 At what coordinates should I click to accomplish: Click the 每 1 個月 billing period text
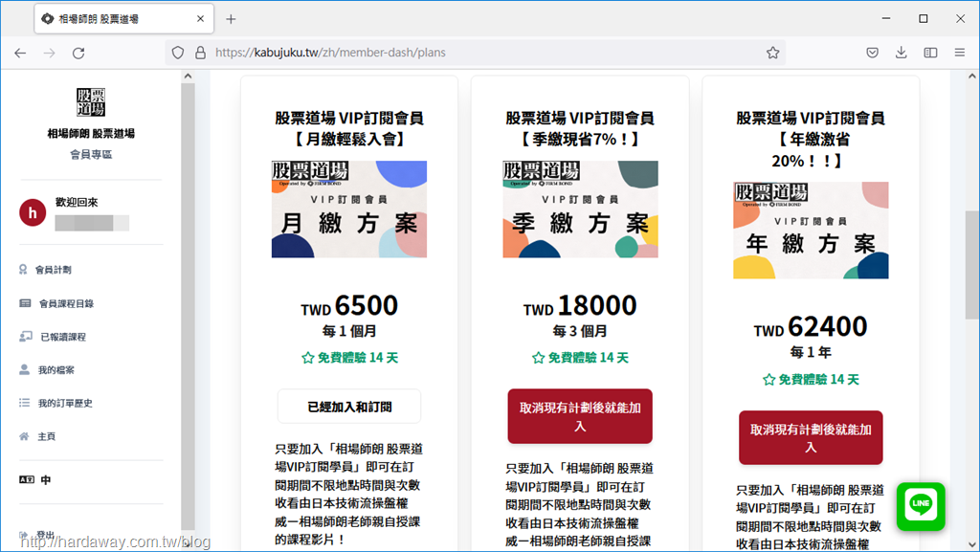(349, 331)
